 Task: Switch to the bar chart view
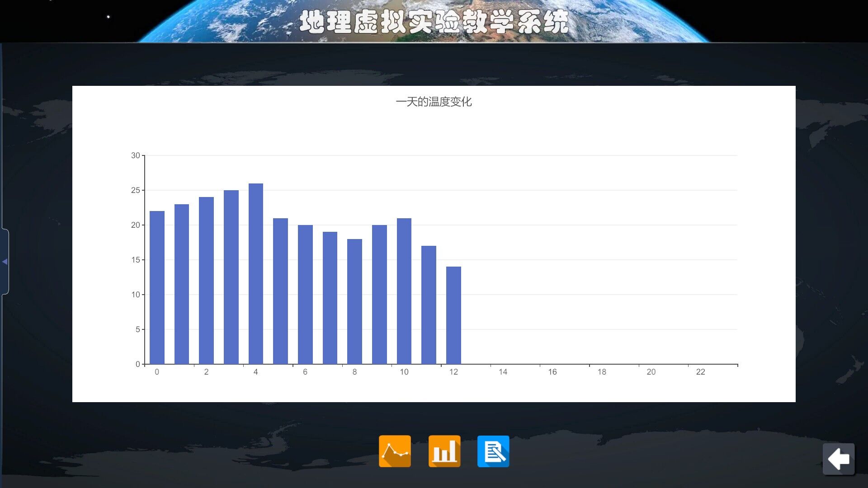(x=444, y=451)
